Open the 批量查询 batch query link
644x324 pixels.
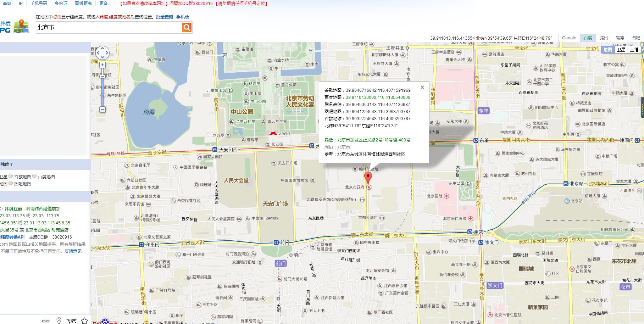(x=165, y=17)
